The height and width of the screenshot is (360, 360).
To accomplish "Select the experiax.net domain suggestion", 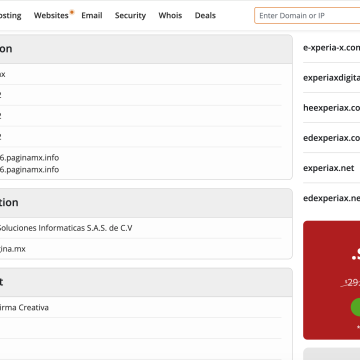I will [328, 168].
